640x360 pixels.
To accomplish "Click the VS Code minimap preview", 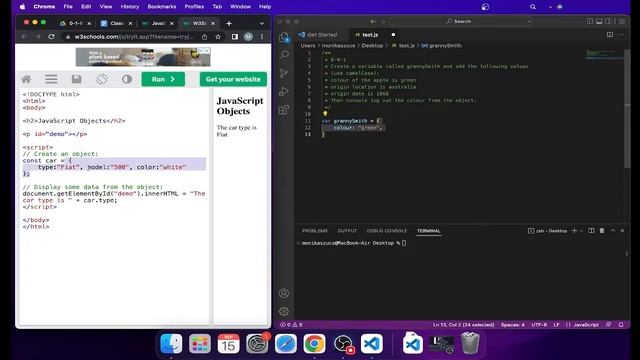I will coord(604,54).
